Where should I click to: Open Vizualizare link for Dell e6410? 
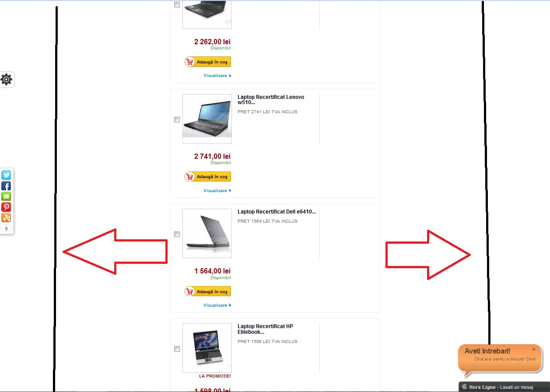[x=217, y=305]
